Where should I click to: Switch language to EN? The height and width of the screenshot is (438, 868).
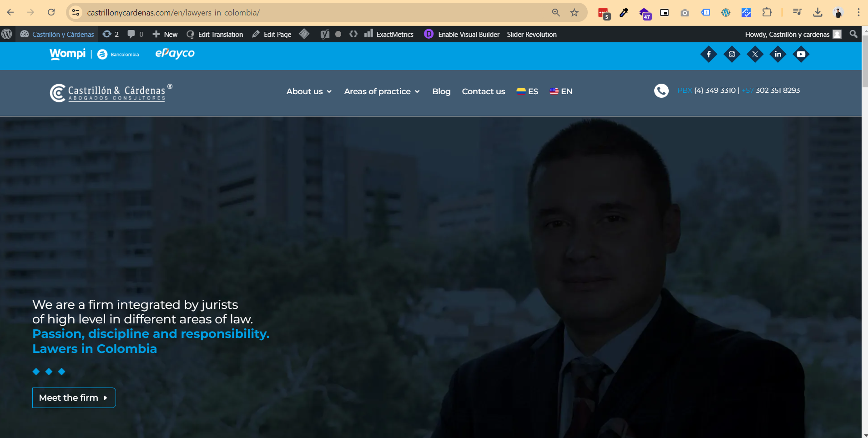coord(561,91)
